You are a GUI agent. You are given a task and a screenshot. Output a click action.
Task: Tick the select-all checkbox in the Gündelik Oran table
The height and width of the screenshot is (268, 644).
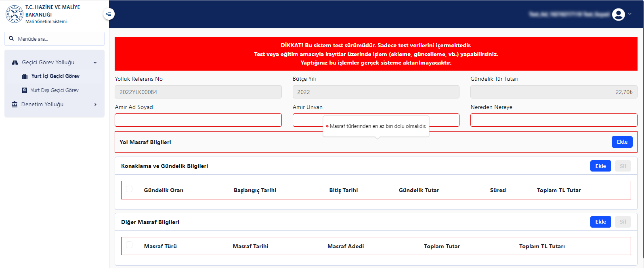click(x=129, y=189)
